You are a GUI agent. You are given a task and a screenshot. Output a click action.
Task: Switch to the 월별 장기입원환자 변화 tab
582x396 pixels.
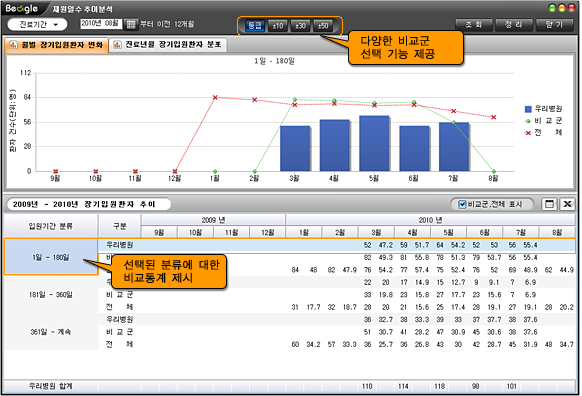tap(57, 45)
